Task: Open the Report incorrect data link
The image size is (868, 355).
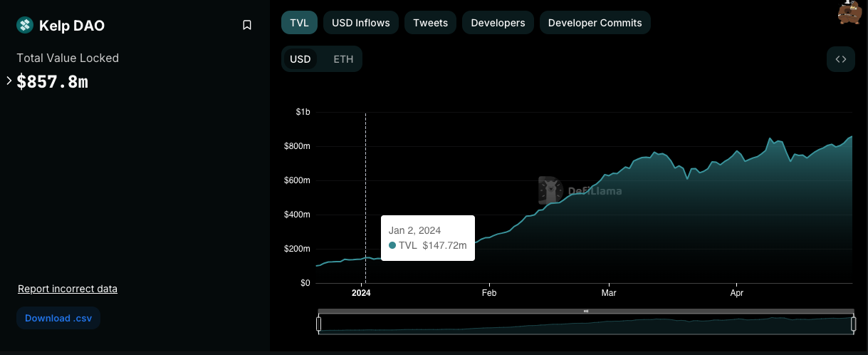Action: [68, 289]
